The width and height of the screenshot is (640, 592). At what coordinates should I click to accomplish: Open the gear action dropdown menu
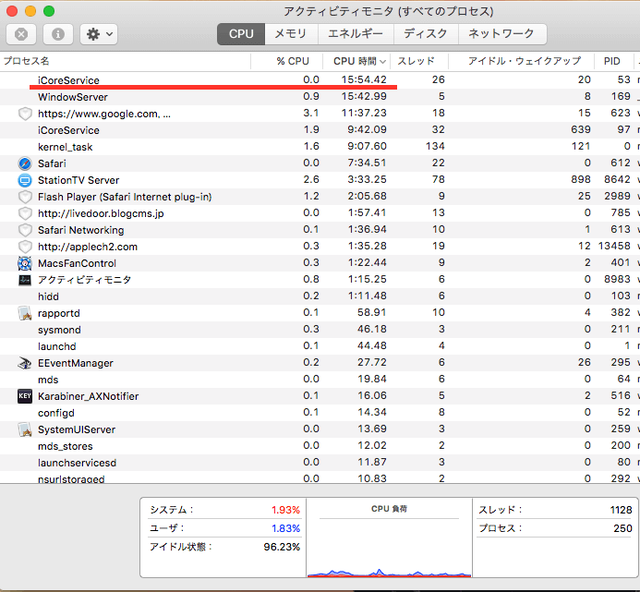99,34
